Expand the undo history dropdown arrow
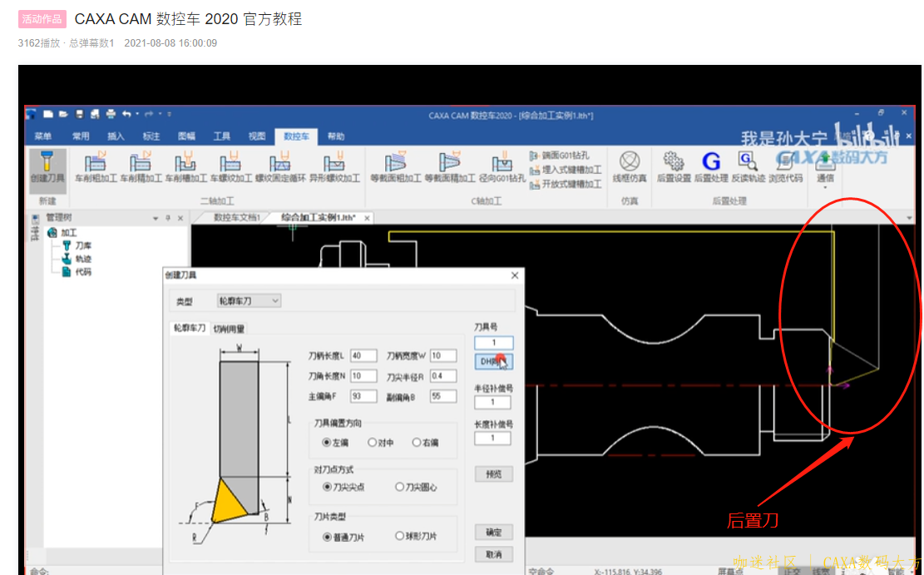The height and width of the screenshot is (575, 924). coord(136,114)
